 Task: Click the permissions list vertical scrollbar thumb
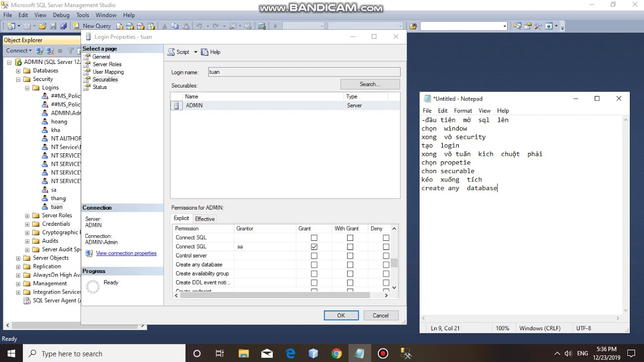[394, 263]
